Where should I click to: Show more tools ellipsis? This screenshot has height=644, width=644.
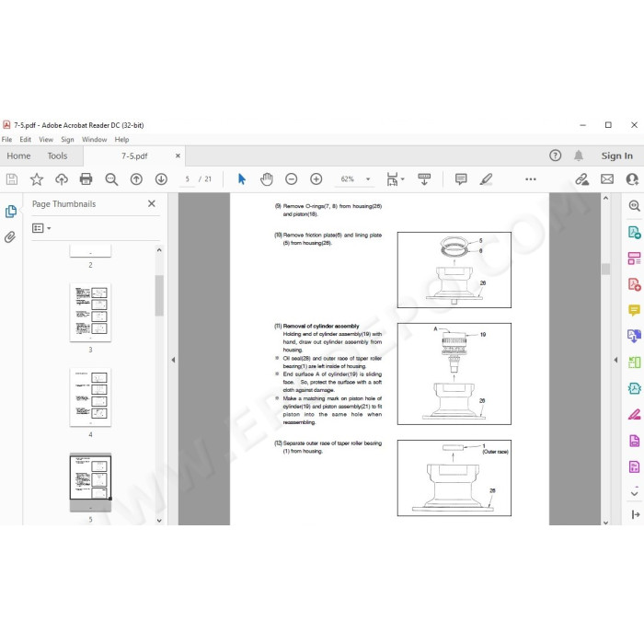pos(531,179)
